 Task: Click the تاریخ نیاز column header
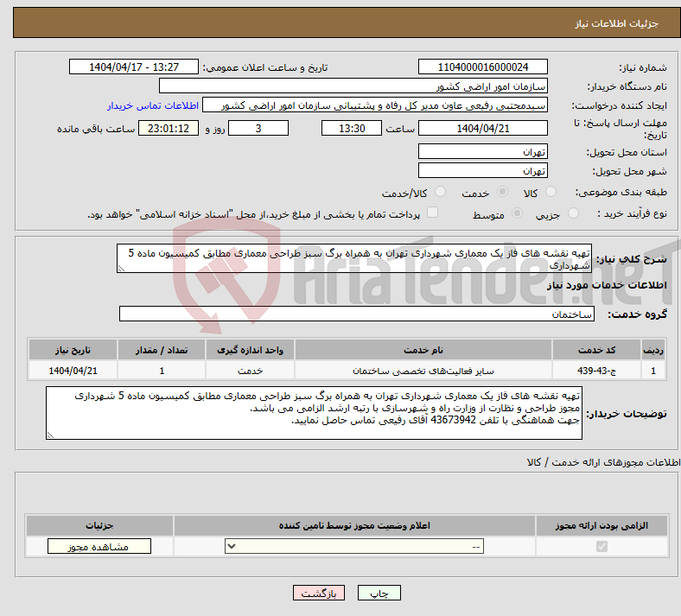(x=73, y=350)
